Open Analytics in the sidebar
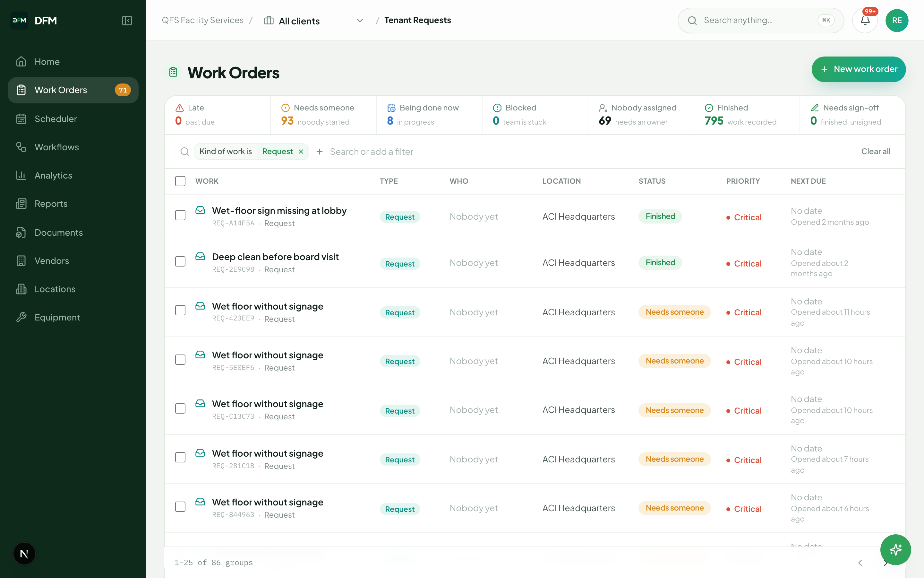The image size is (924, 578). point(73,175)
